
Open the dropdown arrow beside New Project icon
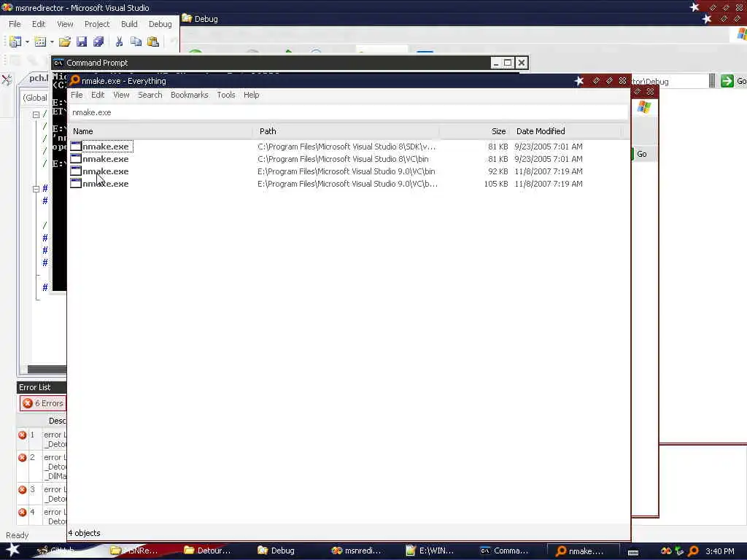coord(27,42)
